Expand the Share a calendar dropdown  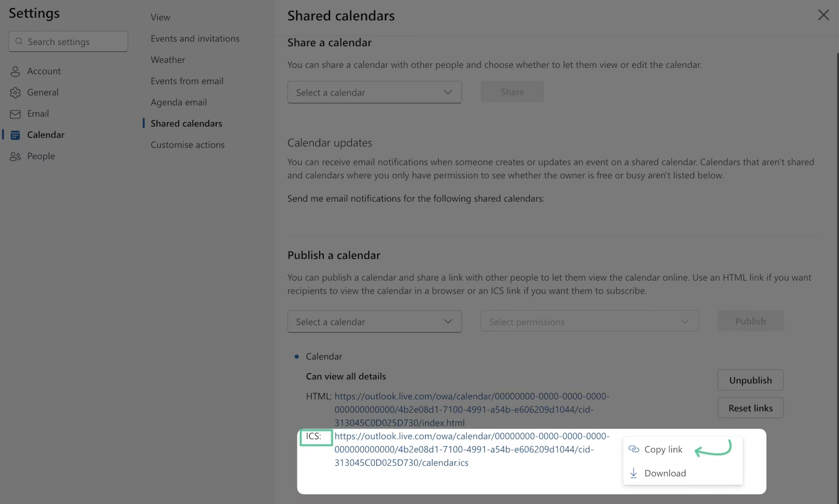(x=374, y=93)
